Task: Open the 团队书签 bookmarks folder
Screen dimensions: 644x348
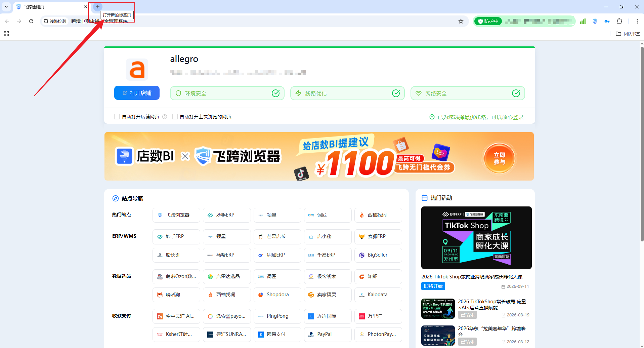Action: [628, 34]
